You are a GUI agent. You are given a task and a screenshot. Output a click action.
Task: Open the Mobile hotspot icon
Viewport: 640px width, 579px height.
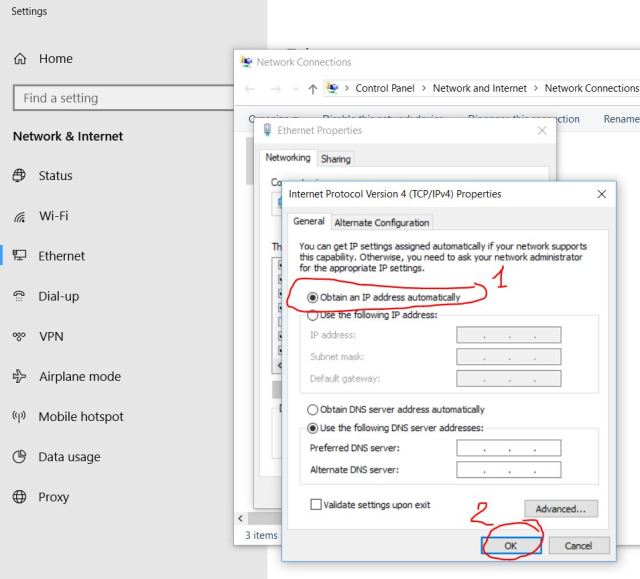point(19,417)
